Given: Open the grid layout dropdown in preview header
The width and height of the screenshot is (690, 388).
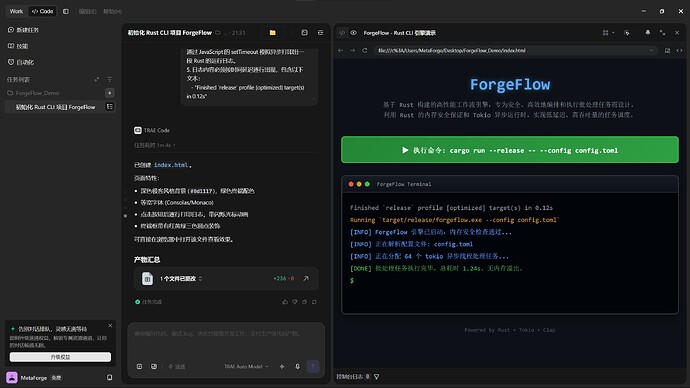Looking at the screenshot, I should [608, 33].
